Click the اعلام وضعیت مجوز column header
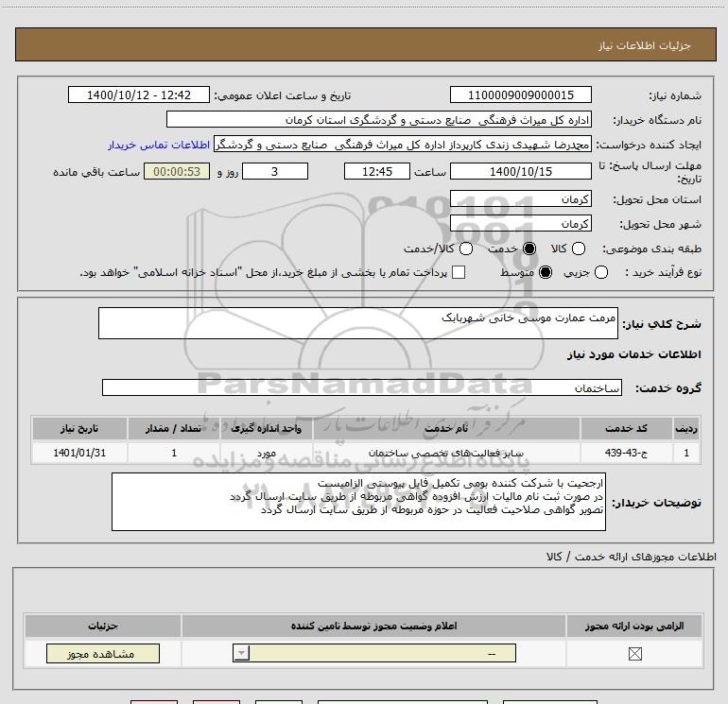 coord(373,626)
